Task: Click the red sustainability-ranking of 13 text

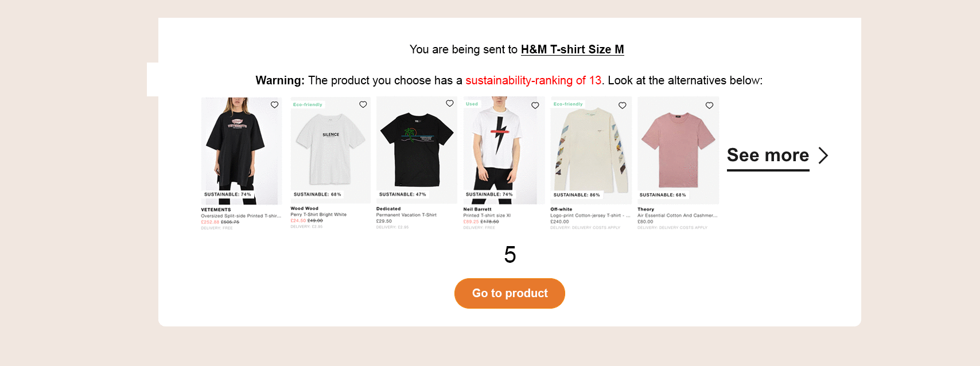Action: pyautogui.click(x=533, y=80)
